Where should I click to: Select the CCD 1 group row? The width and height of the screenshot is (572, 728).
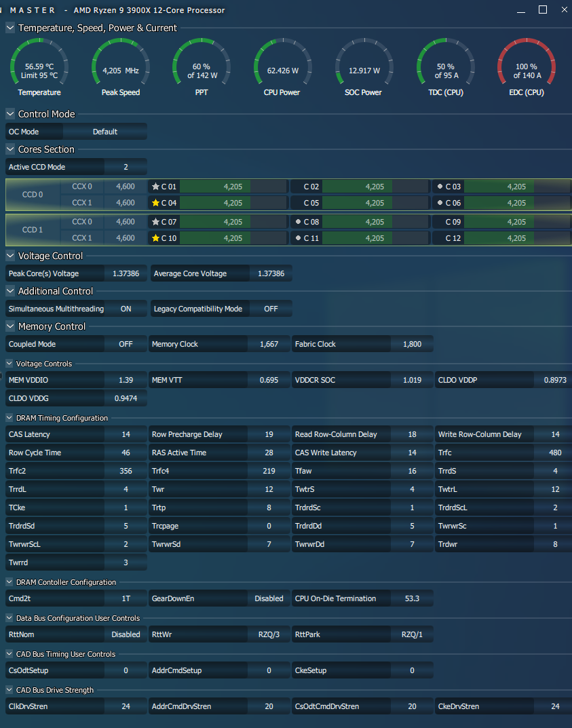(33, 230)
